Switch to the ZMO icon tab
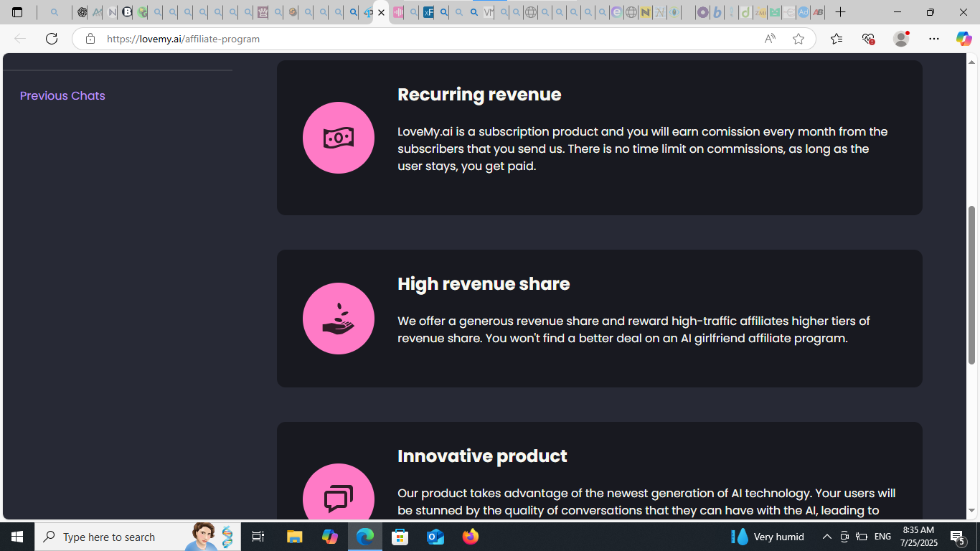Screen dimensions: 980x551 760,12
